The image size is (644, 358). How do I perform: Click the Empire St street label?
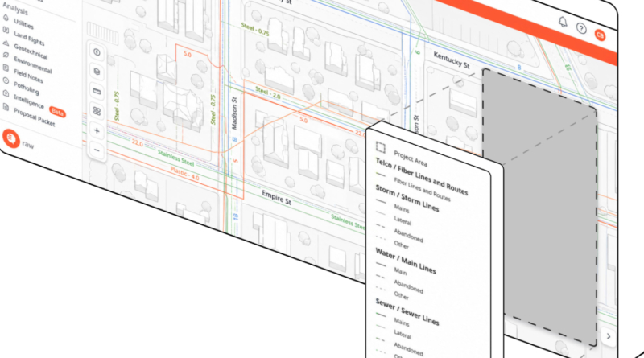tap(276, 198)
